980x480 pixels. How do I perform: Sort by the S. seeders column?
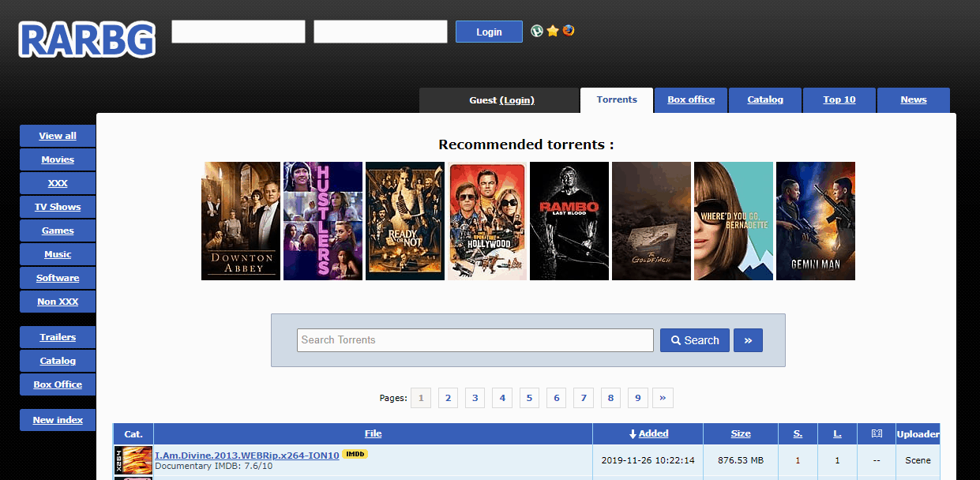[x=798, y=433]
